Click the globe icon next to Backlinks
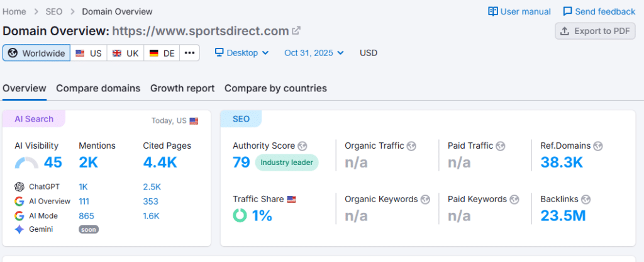 (x=586, y=199)
